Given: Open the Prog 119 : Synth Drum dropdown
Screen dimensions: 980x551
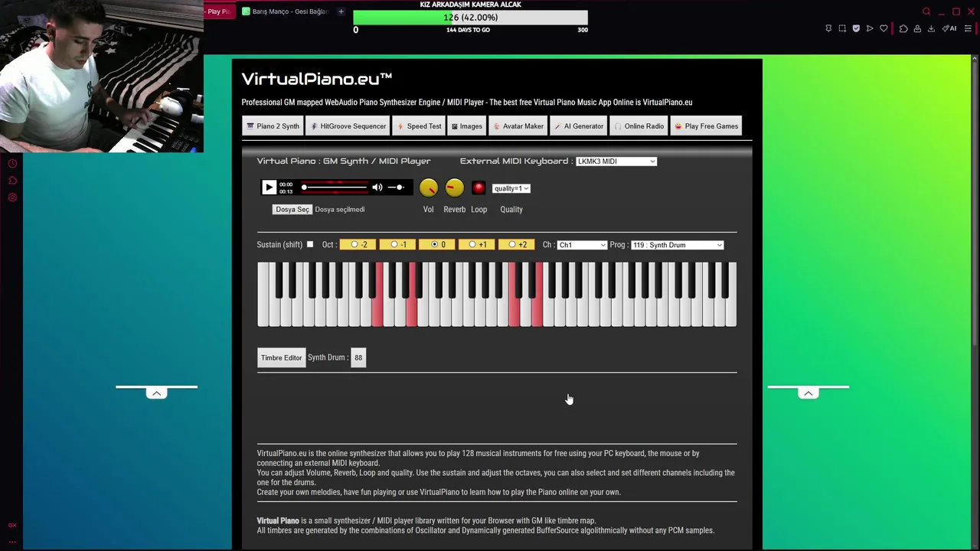Looking at the screenshot, I should pyautogui.click(x=677, y=245).
